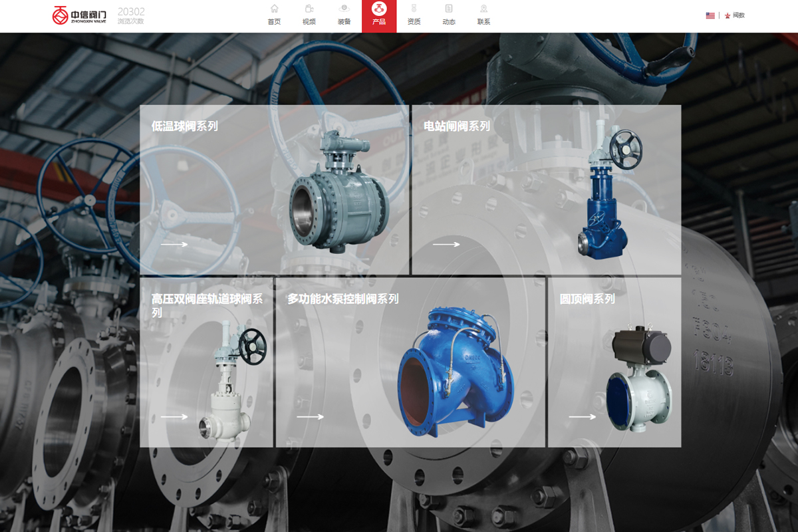Open the 装备 equipment page
Screen dimensions: 798x532
point(344,15)
